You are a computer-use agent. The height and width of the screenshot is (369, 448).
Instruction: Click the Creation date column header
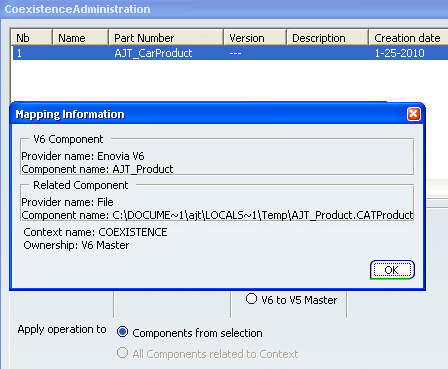click(408, 38)
